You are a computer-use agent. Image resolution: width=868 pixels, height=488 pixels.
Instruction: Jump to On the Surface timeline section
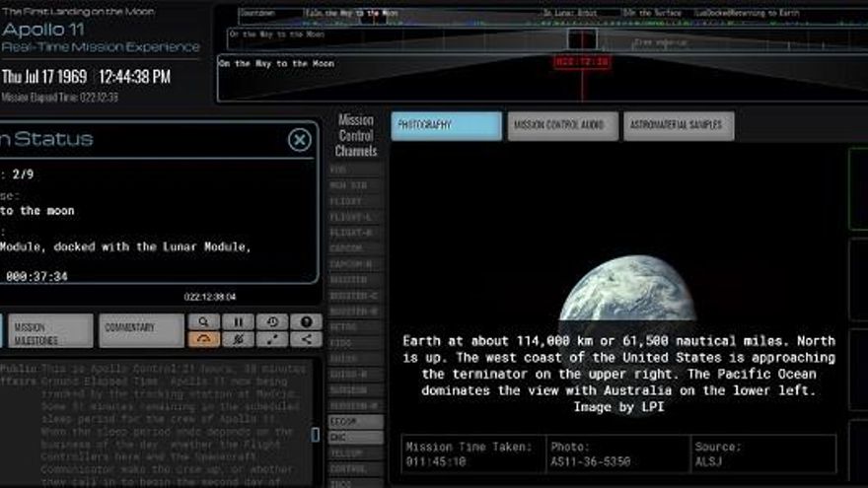(x=656, y=13)
